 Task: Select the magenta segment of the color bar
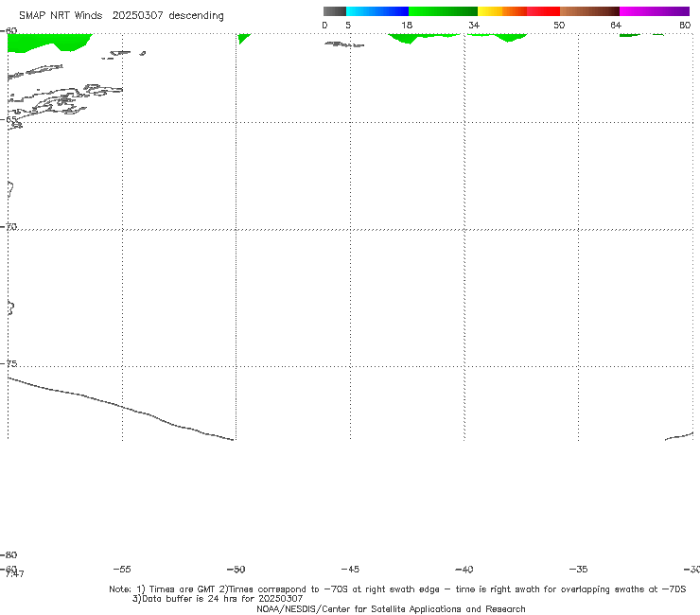(x=655, y=11)
